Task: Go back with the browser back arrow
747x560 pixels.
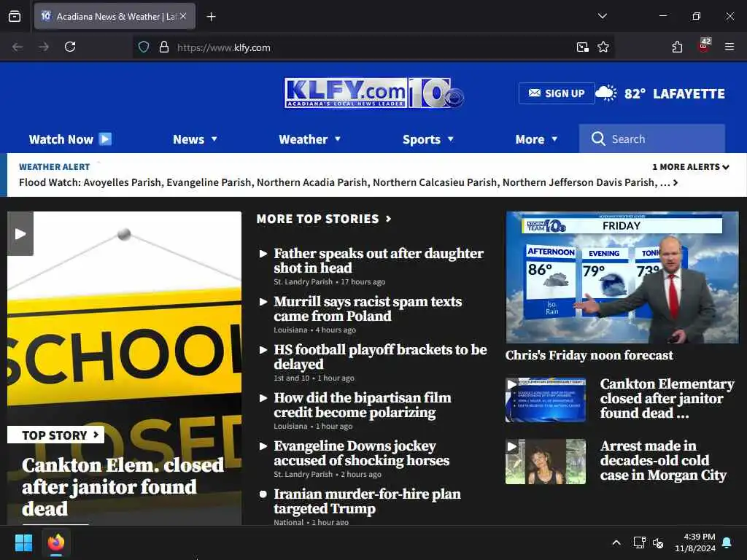Action: point(18,47)
